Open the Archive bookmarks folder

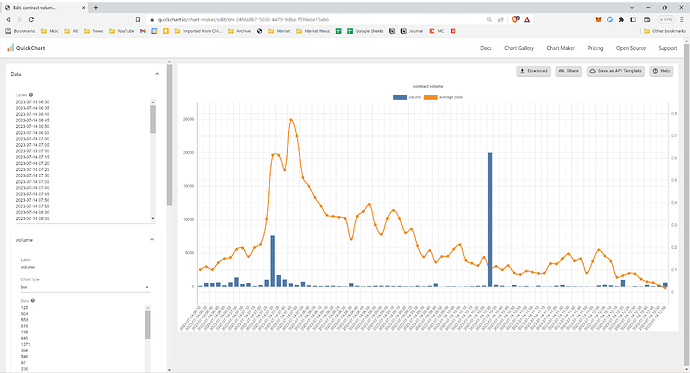coord(239,31)
